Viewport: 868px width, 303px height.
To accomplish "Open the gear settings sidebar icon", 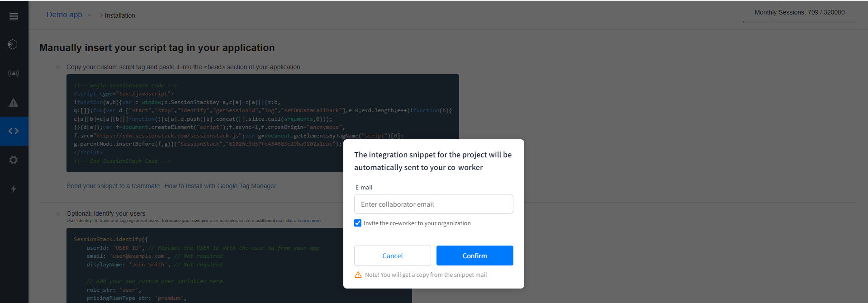I will pos(14,160).
